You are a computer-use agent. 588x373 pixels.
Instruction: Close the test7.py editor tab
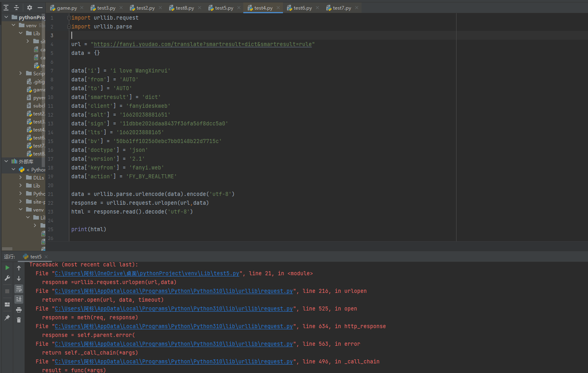pyautogui.click(x=357, y=8)
